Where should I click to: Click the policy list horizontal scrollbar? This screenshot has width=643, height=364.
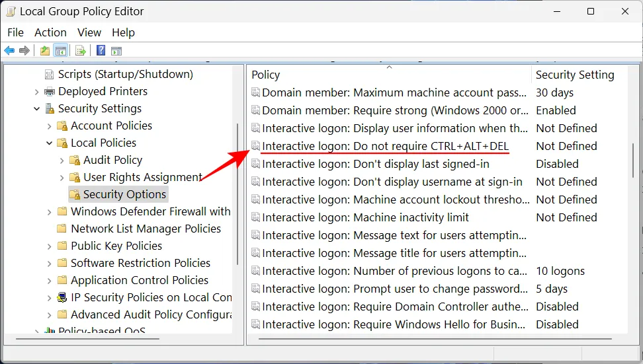click(435, 339)
